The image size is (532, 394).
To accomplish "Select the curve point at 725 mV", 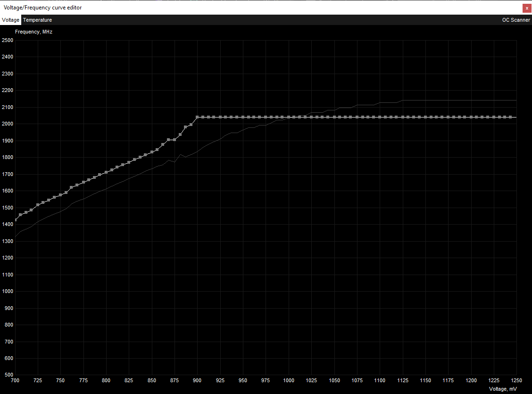I will click(x=38, y=205).
